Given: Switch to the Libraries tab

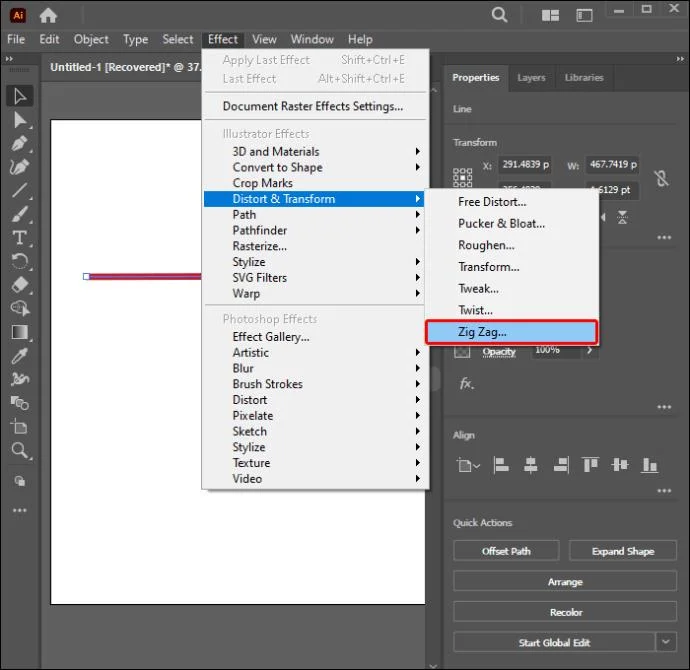Looking at the screenshot, I should tap(584, 78).
